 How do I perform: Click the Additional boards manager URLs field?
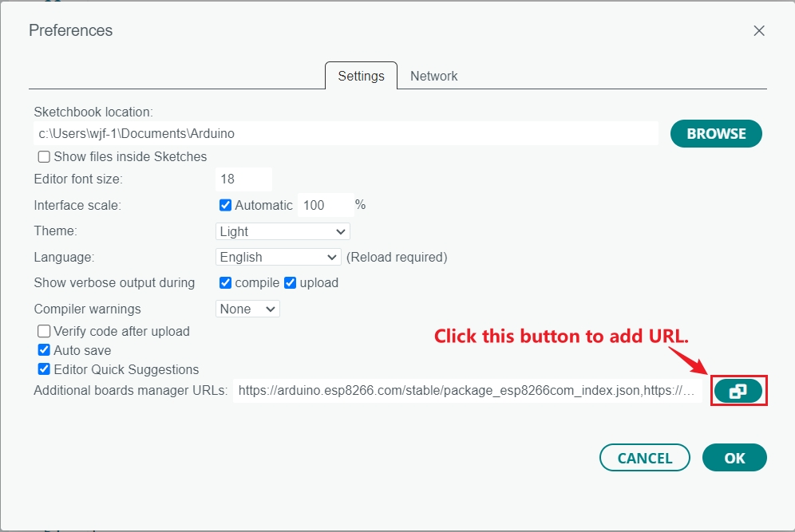point(468,391)
